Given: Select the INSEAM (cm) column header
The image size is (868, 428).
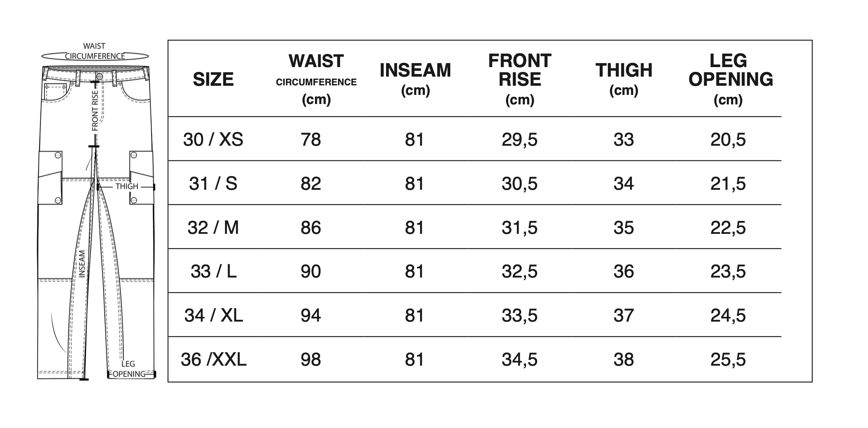Looking at the screenshot, I should [x=415, y=79].
